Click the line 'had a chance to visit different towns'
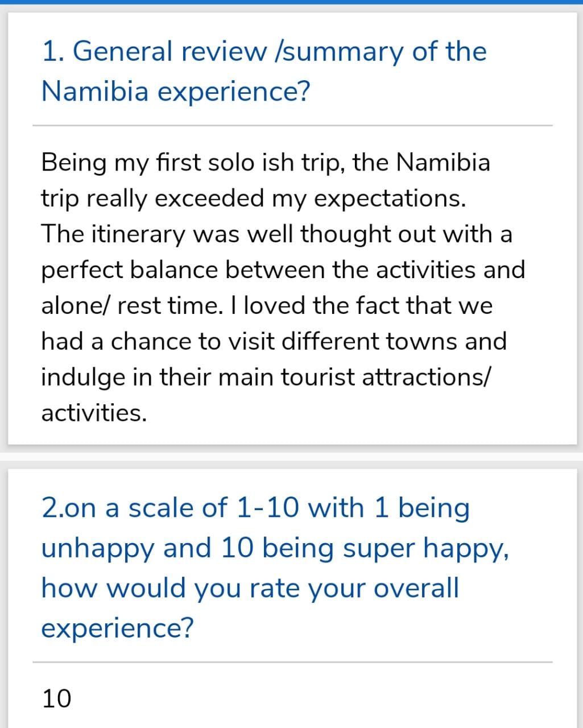Screen dimensions: 583x728 tap(274, 341)
